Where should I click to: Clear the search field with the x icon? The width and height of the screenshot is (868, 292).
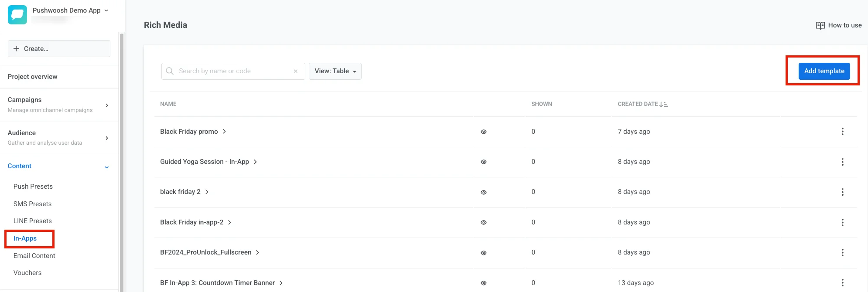pos(296,71)
